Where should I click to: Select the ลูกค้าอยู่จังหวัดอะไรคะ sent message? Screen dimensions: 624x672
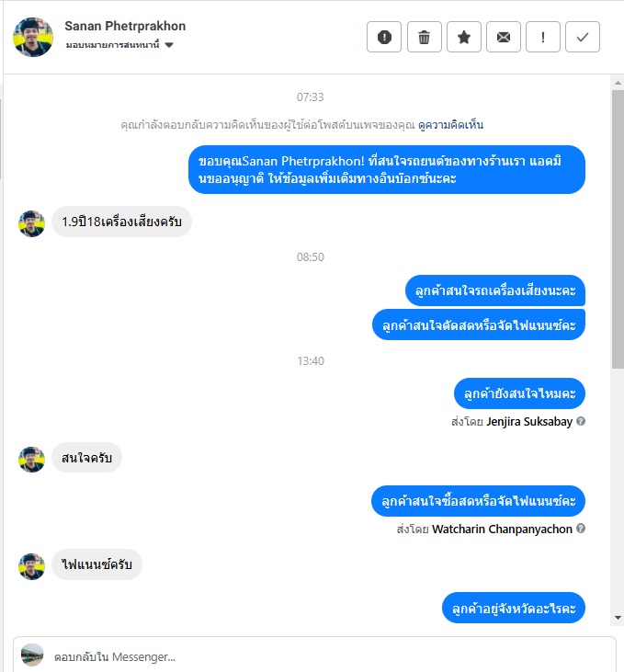point(514,608)
